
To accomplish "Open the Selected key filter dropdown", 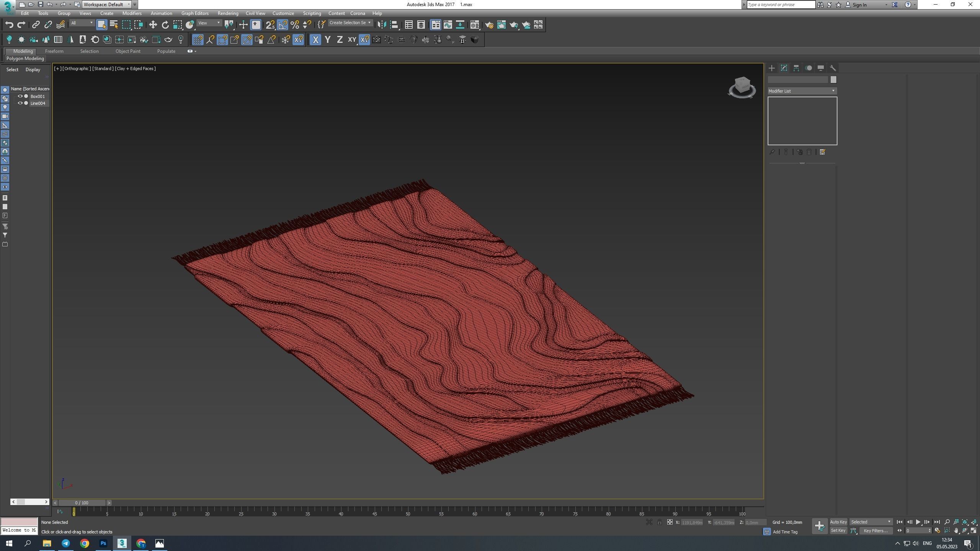I will tap(871, 522).
